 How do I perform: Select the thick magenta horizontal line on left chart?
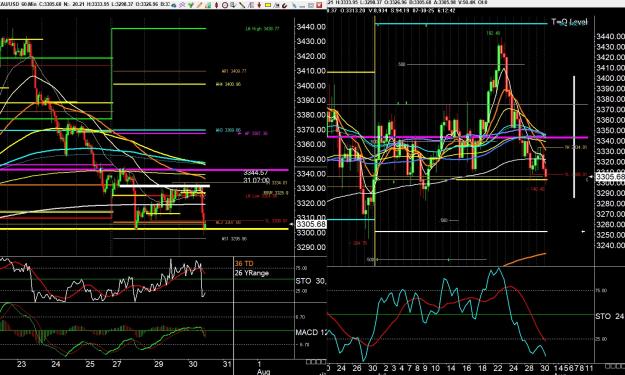point(143,170)
